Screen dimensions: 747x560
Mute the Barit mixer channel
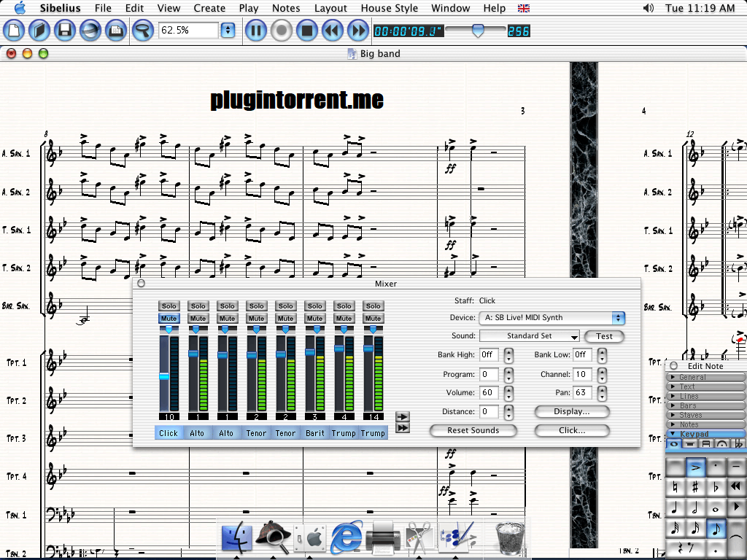pyautogui.click(x=314, y=319)
